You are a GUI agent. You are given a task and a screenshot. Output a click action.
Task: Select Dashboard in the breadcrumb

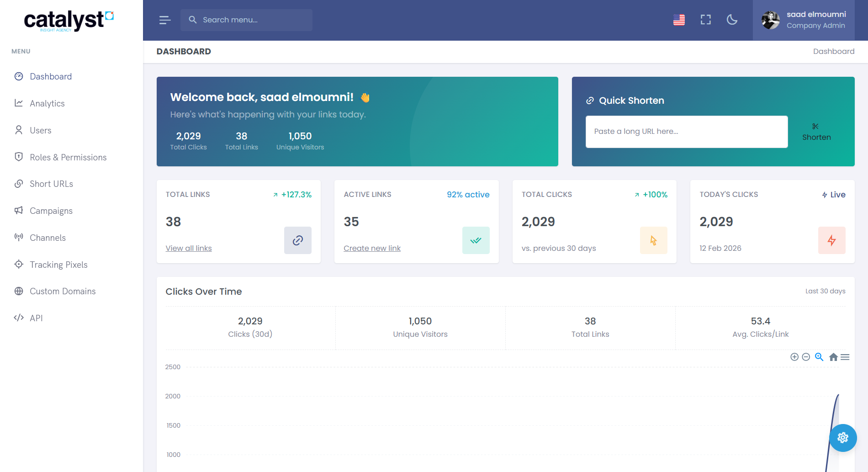[834, 51]
